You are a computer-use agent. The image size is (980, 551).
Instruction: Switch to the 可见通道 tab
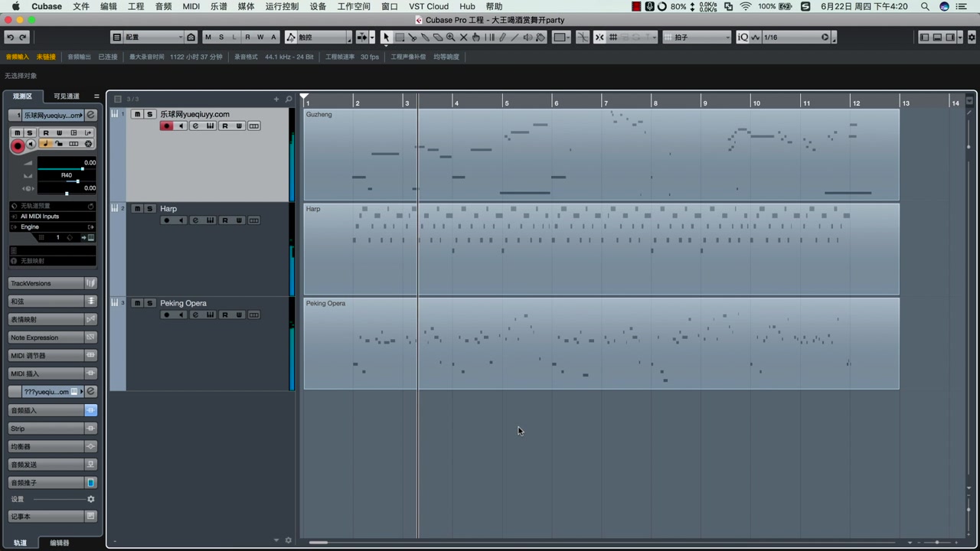tap(67, 96)
